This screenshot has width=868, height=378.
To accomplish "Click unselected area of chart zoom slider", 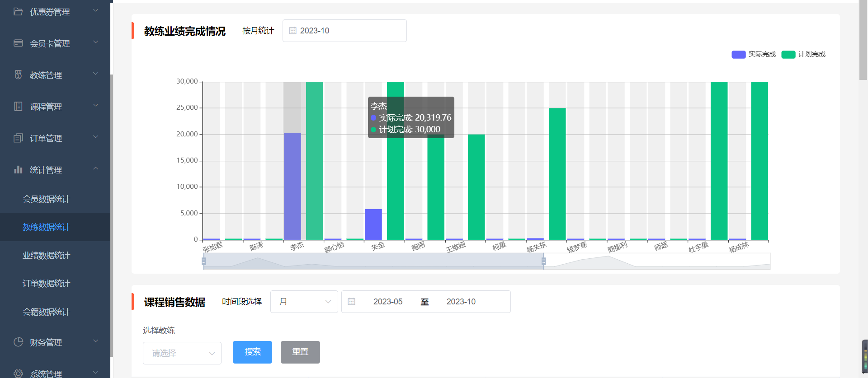I will (x=658, y=261).
